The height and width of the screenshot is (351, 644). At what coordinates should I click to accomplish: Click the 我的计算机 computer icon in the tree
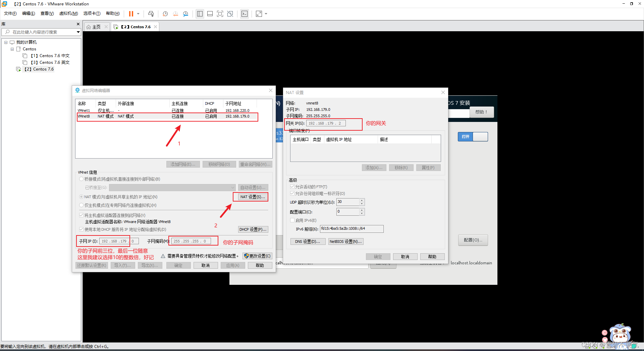[12, 42]
